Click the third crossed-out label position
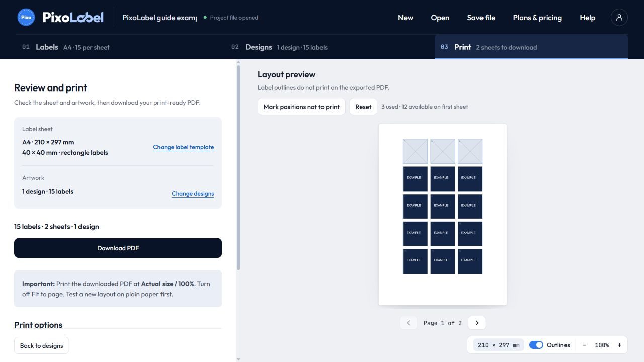Image resolution: width=644 pixels, height=362 pixels. [470, 151]
